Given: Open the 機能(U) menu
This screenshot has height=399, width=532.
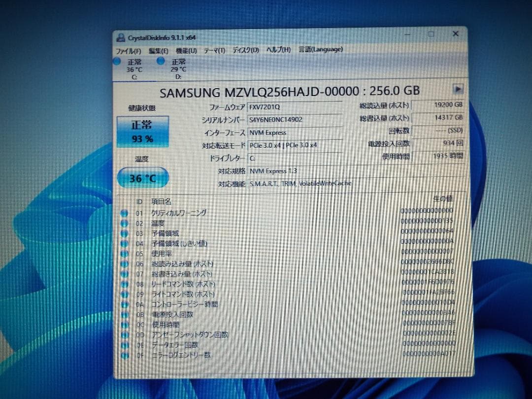Looking at the screenshot, I should coord(187,50).
